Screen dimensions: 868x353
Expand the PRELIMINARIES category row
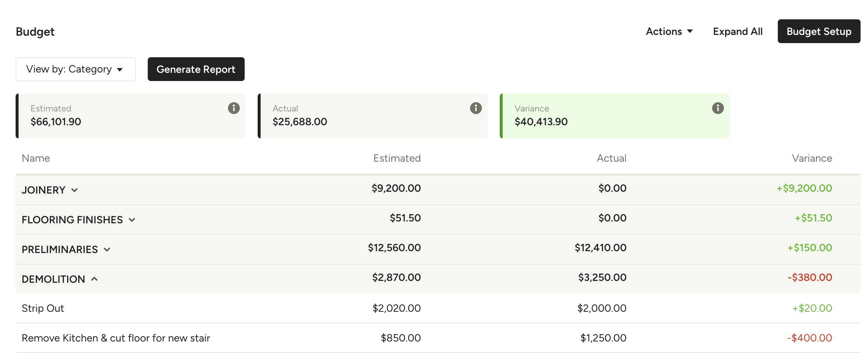438,249
